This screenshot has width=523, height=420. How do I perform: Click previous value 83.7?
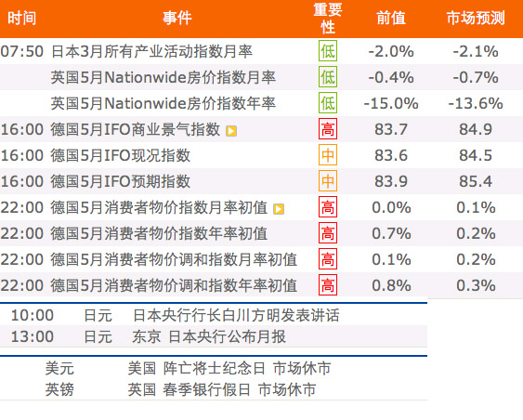click(x=391, y=129)
